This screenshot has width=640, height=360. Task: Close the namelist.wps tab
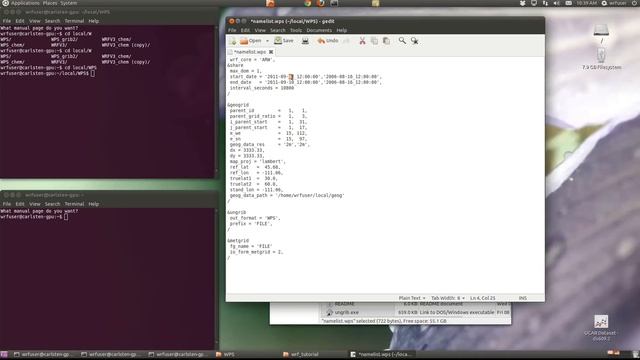point(271,52)
